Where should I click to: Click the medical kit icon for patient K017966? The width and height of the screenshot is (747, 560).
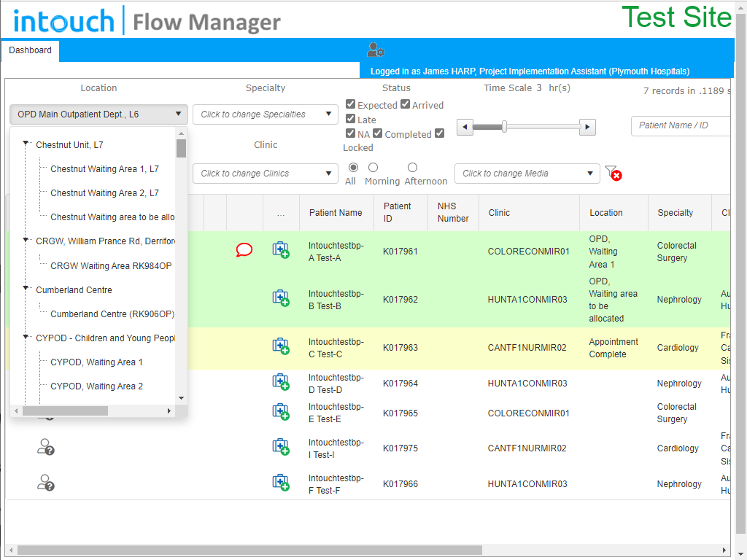[x=281, y=483]
